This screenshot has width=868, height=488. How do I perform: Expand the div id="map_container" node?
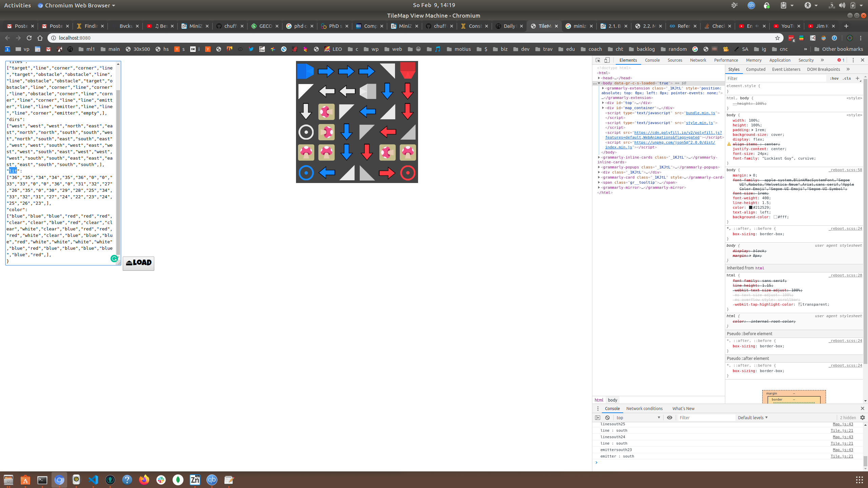pos(603,108)
